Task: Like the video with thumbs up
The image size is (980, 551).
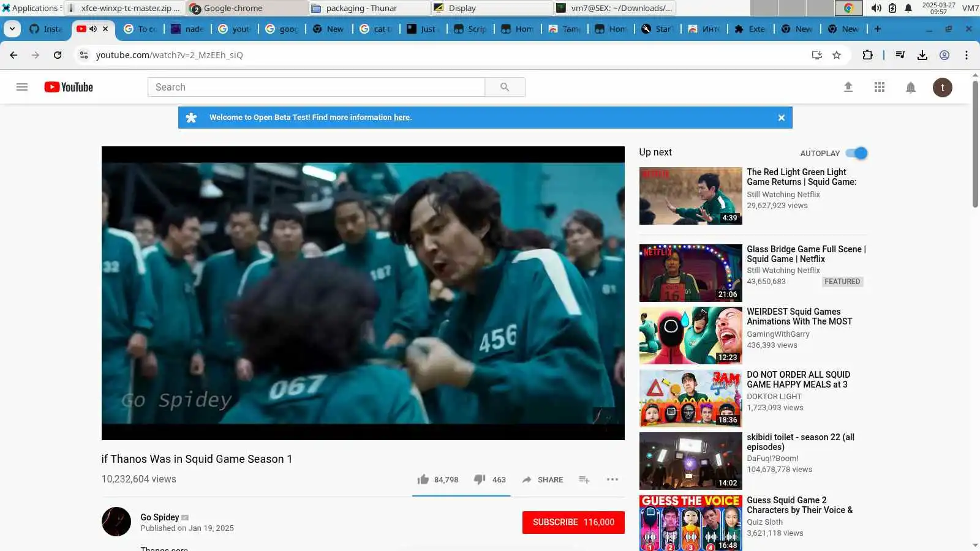Action: coord(423,479)
